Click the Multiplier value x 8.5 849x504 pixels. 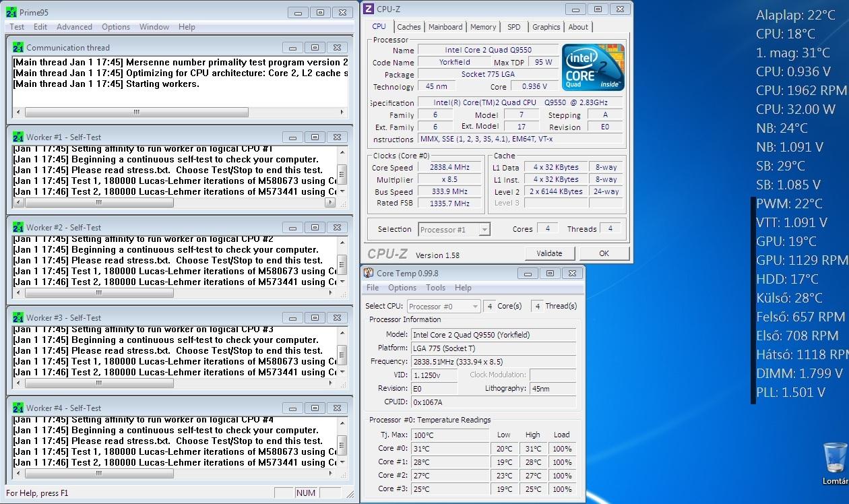(x=449, y=180)
